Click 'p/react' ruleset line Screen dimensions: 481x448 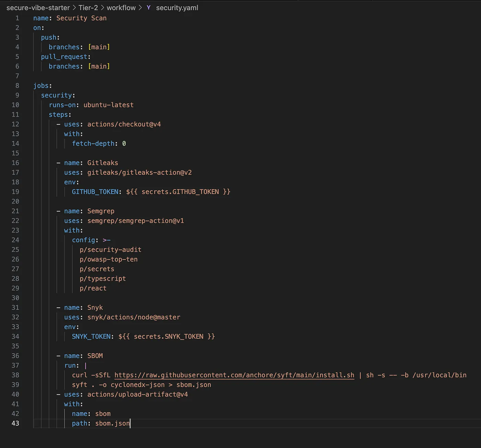pyautogui.click(x=93, y=288)
